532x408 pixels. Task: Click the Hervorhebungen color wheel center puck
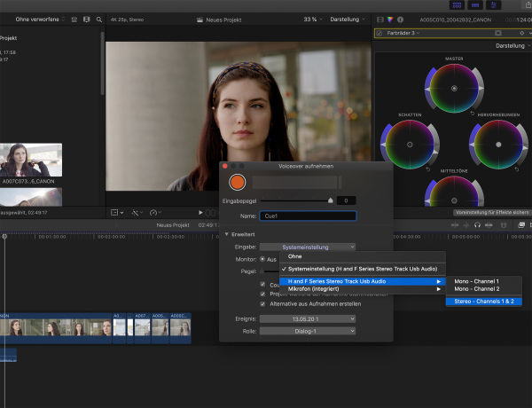pyautogui.click(x=498, y=145)
